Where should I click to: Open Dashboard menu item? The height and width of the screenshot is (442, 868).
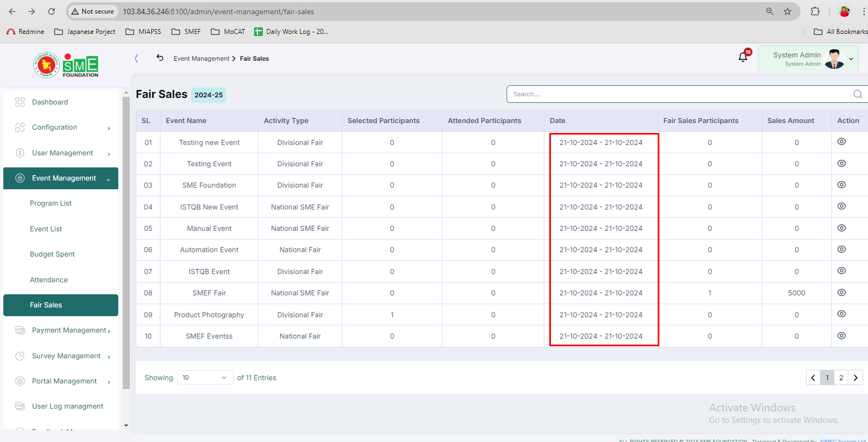[x=50, y=102]
